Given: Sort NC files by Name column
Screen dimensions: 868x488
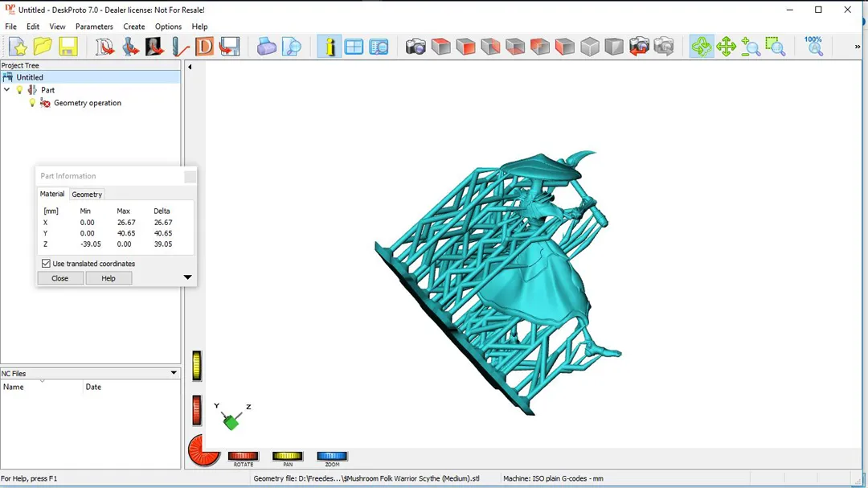Looking at the screenshot, I should click(42, 387).
